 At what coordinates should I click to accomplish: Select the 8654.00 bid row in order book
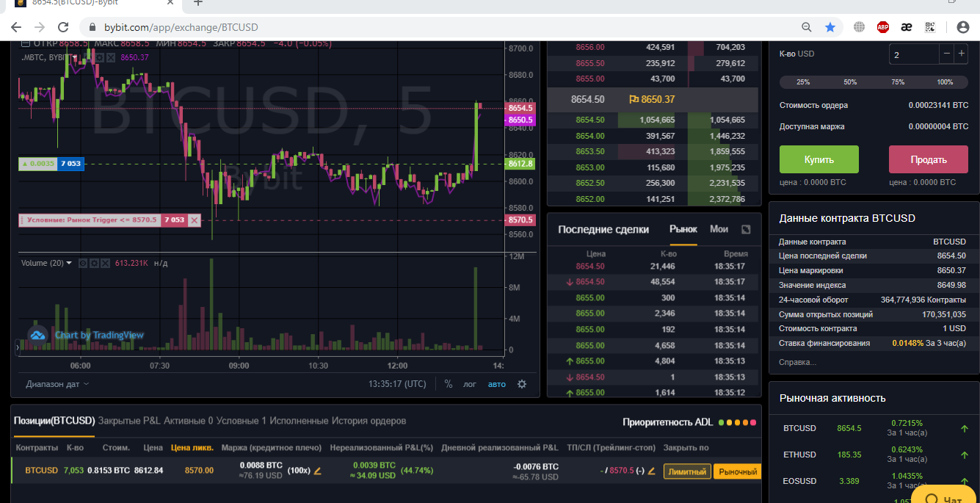point(653,136)
